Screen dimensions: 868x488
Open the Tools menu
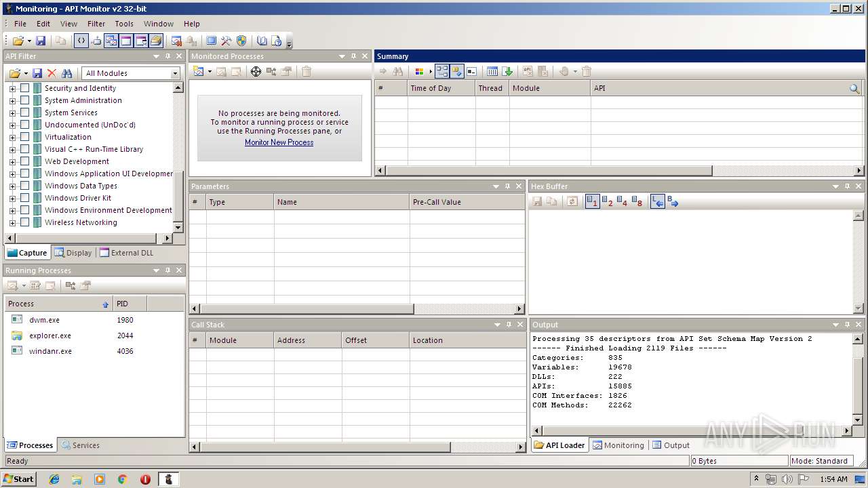pyautogui.click(x=124, y=24)
